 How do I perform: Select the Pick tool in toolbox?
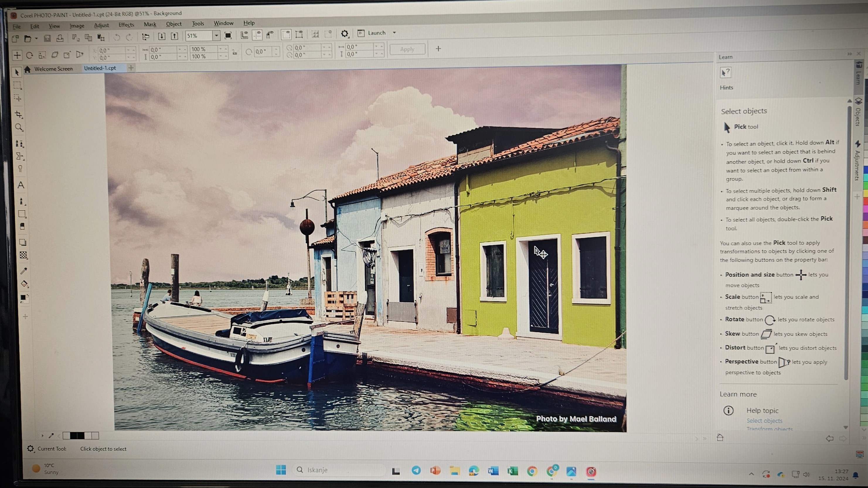[17, 72]
